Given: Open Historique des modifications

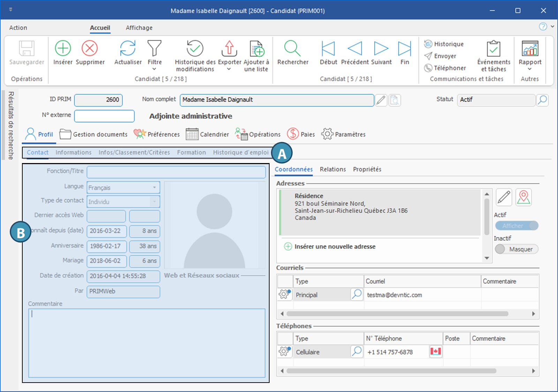Looking at the screenshot, I should pyautogui.click(x=195, y=48).
